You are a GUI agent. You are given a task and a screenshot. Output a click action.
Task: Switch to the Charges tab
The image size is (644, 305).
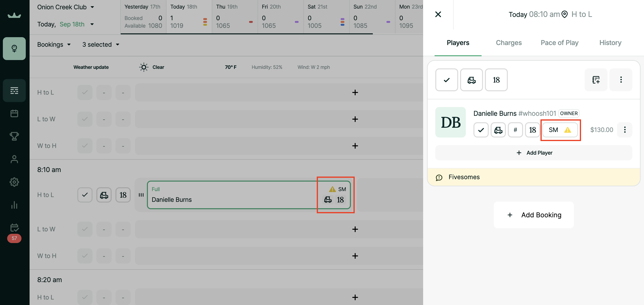click(x=509, y=43)
